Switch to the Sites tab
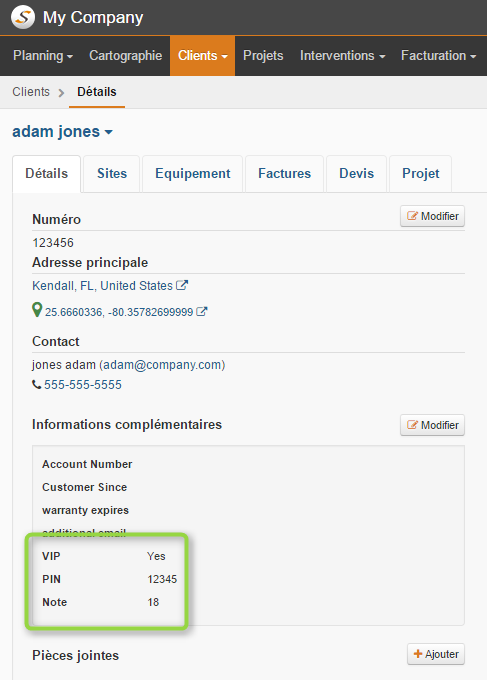The height and width of the screenshot is (680, 487). 112,173
